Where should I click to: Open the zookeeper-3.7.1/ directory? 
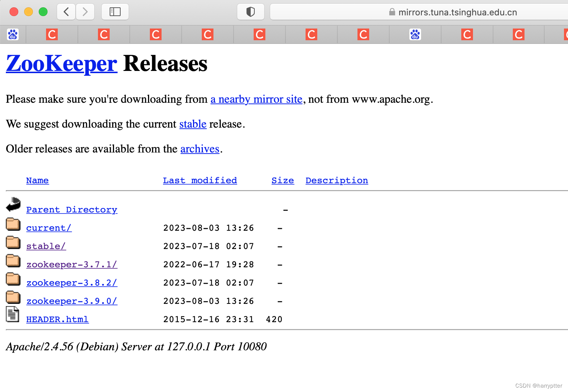pyautogui.click(x=72, y=264)
